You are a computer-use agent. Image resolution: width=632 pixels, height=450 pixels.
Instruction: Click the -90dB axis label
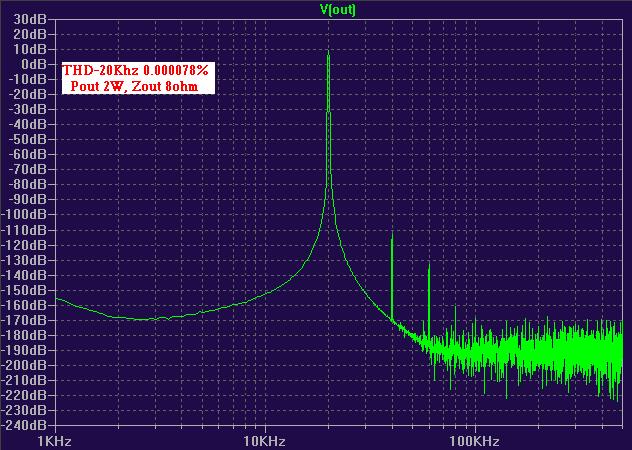27,200
